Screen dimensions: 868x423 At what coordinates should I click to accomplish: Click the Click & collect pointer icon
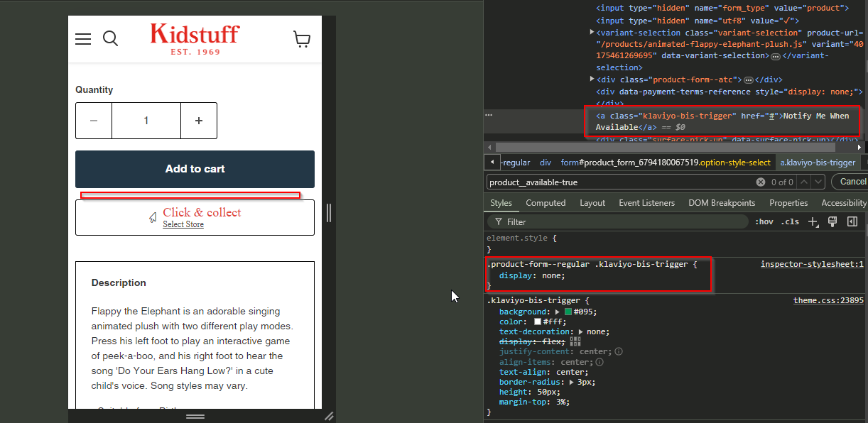pos(153,218)
